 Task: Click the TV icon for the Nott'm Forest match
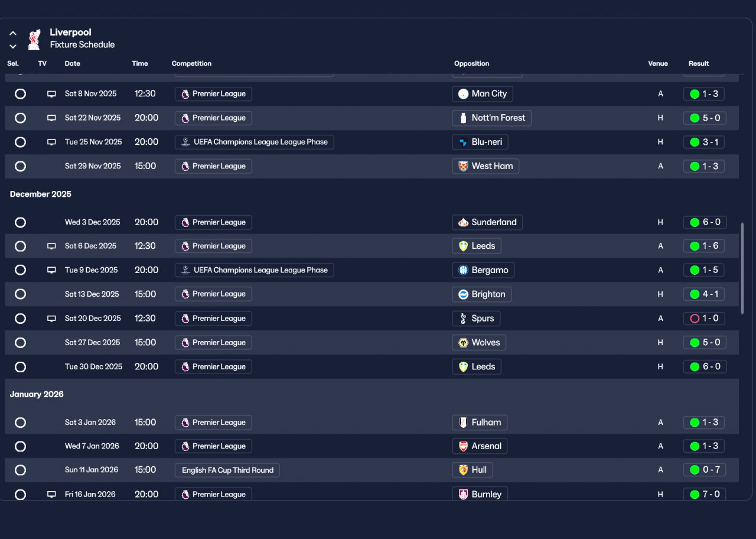[x=51, y=118]
